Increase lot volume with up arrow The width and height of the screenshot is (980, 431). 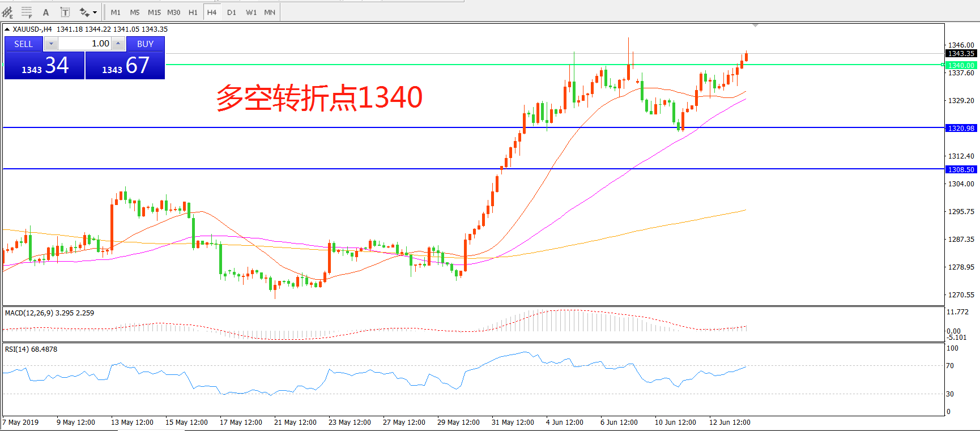118,44
